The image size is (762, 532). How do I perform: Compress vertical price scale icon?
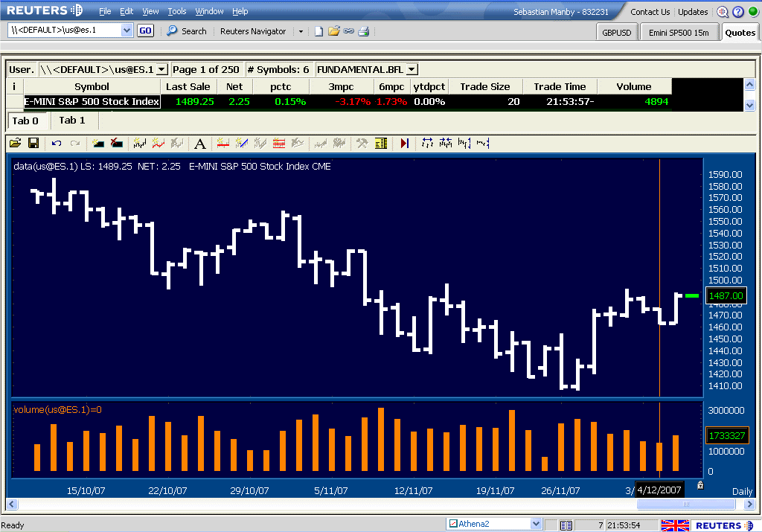(x=482, y=143)
